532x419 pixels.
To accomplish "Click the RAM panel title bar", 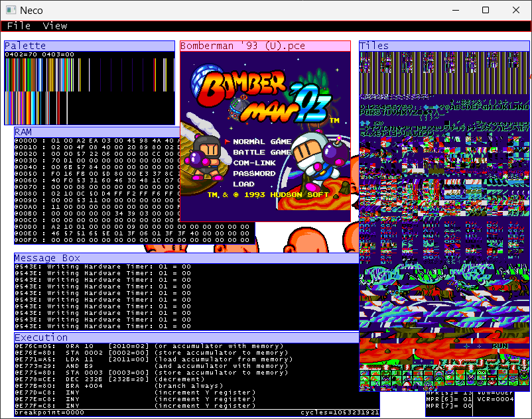I will pyautogui.click(x=97, y=132).
